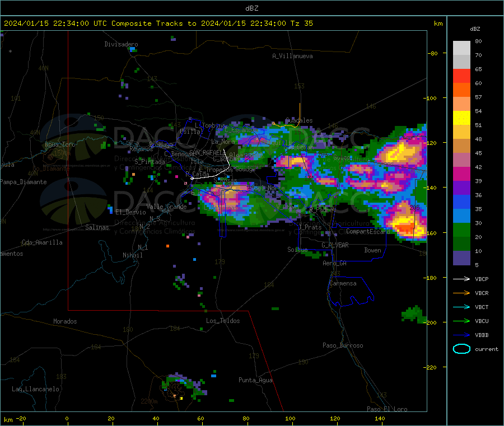Click the cyan VBCT arrow legend icon

461,307
